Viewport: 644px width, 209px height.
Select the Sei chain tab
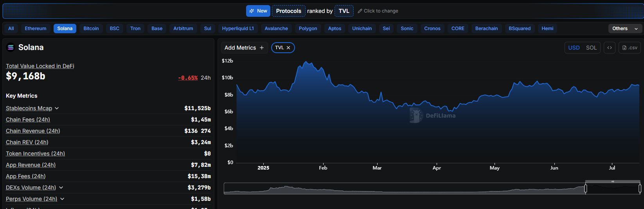386,29
